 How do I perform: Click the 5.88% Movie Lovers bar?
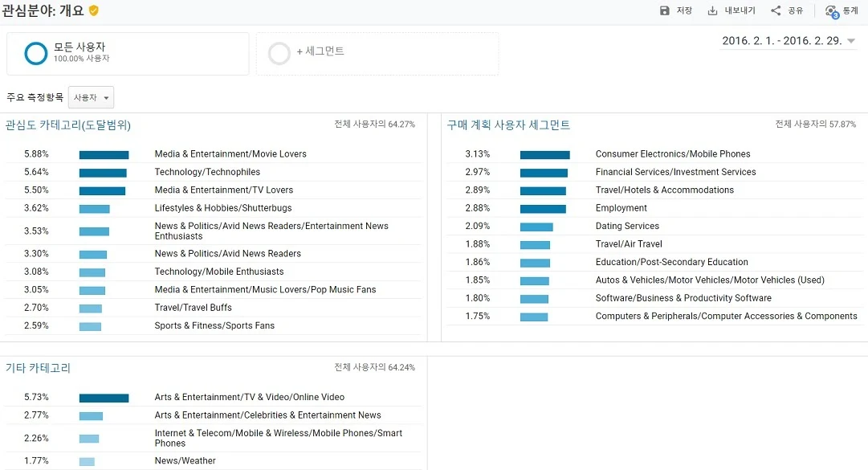(104, 155)
